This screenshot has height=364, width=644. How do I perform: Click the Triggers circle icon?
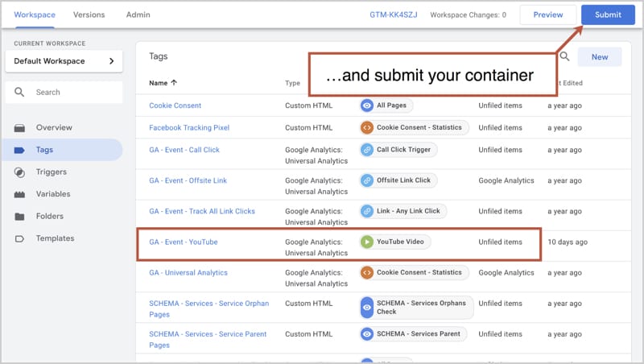coord(19,172)
